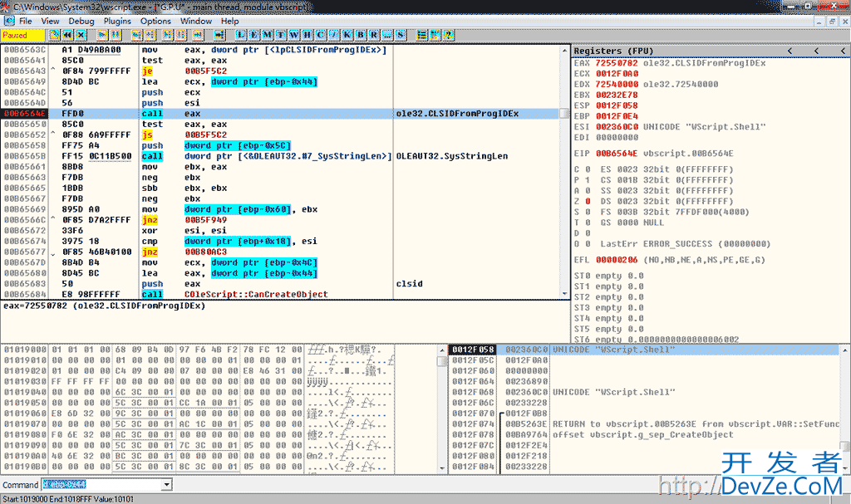Select the highlighted call eax line at 00B6564E
The height and width of the screenshot is (504, 851).
coord(281,114)
